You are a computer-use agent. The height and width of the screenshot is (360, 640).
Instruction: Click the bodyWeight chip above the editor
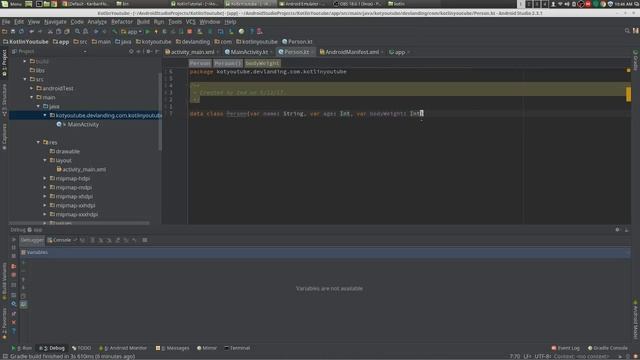262,63
